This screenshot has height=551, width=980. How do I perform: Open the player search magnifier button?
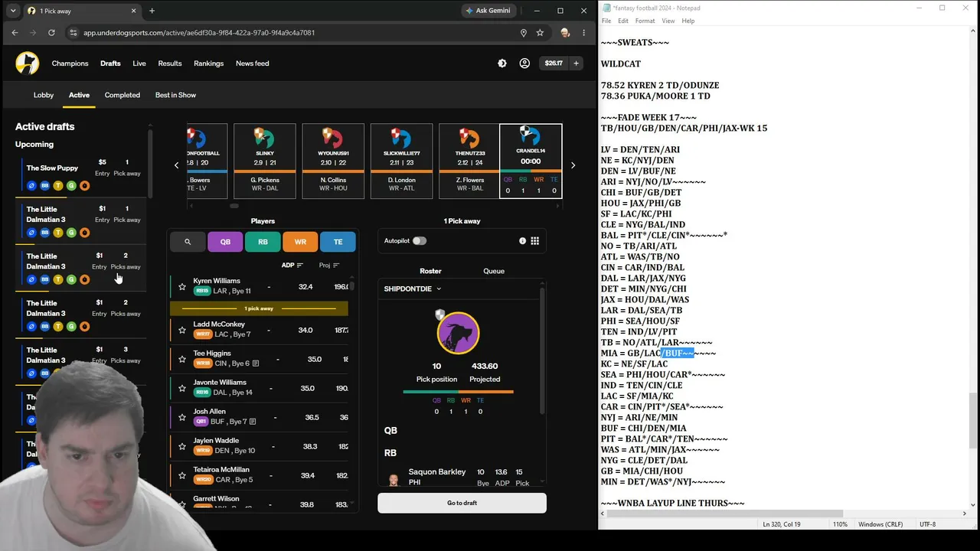tap(187, 242)
